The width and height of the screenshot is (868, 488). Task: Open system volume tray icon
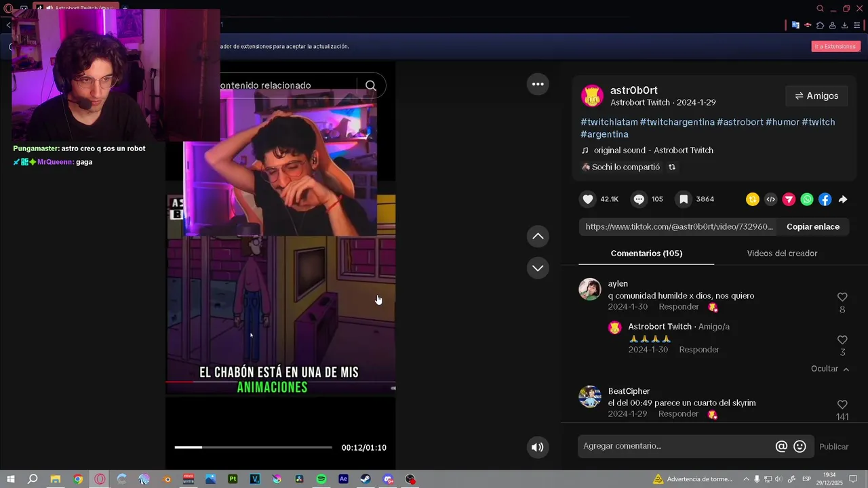(778, 479)
